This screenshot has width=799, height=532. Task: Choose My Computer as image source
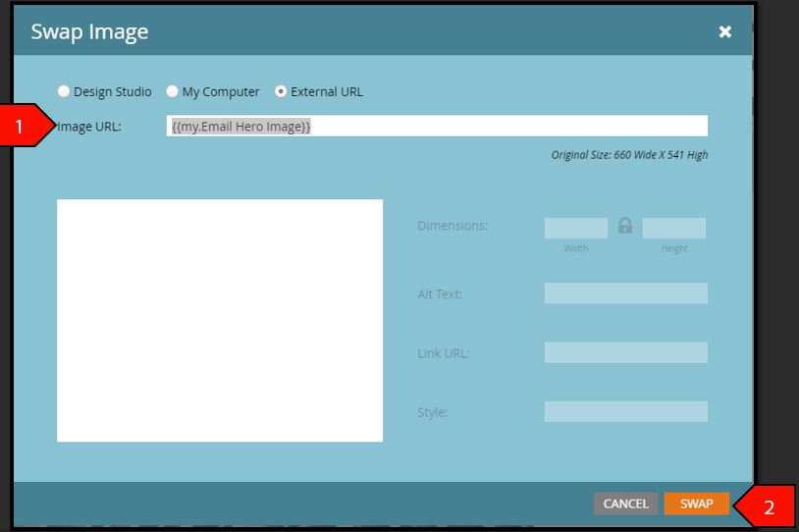(x=172, y=91)
